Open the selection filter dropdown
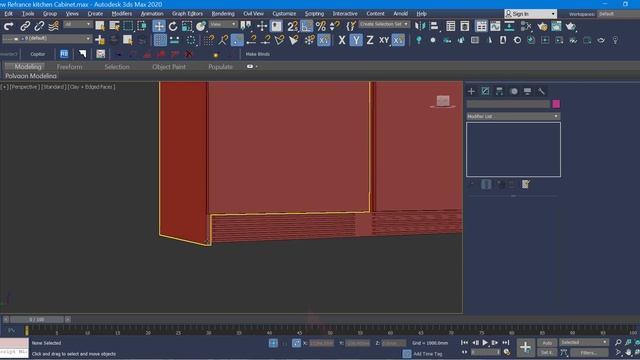 pyautogui.click(x=77, y=24)
